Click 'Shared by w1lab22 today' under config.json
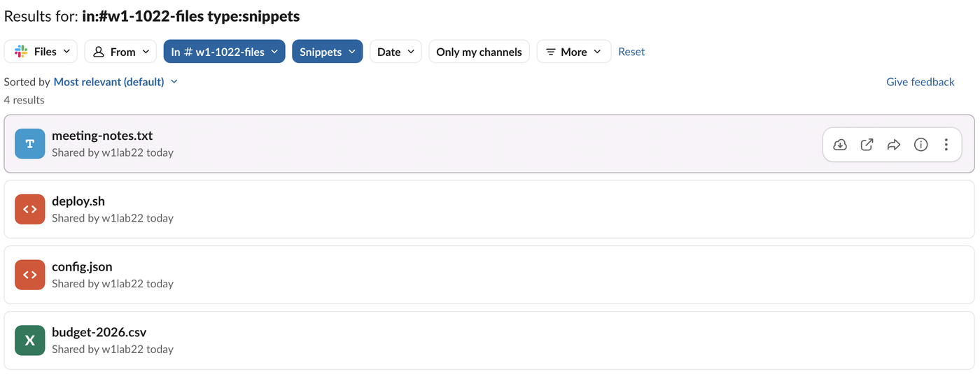The height and width of the screenshot is (374, 980). (x=113, y=284)
